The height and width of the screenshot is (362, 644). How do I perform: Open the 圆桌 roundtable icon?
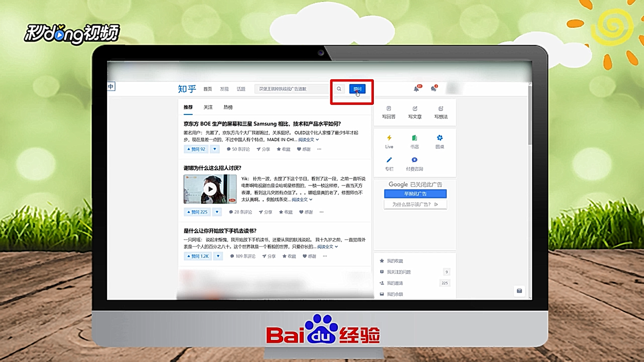tap(440, 138)
